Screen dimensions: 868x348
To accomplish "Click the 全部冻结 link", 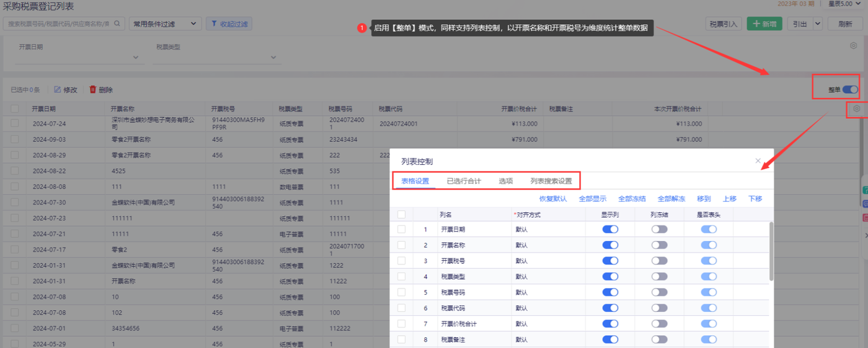I will (x=632, y=199).
